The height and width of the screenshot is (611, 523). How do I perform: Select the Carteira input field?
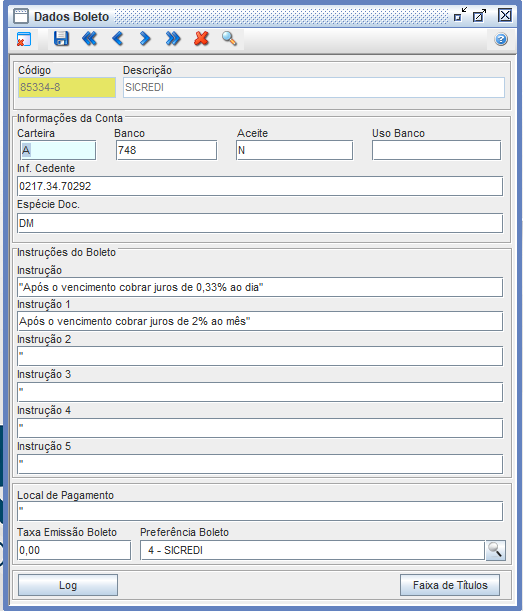[x=58, y=150]
